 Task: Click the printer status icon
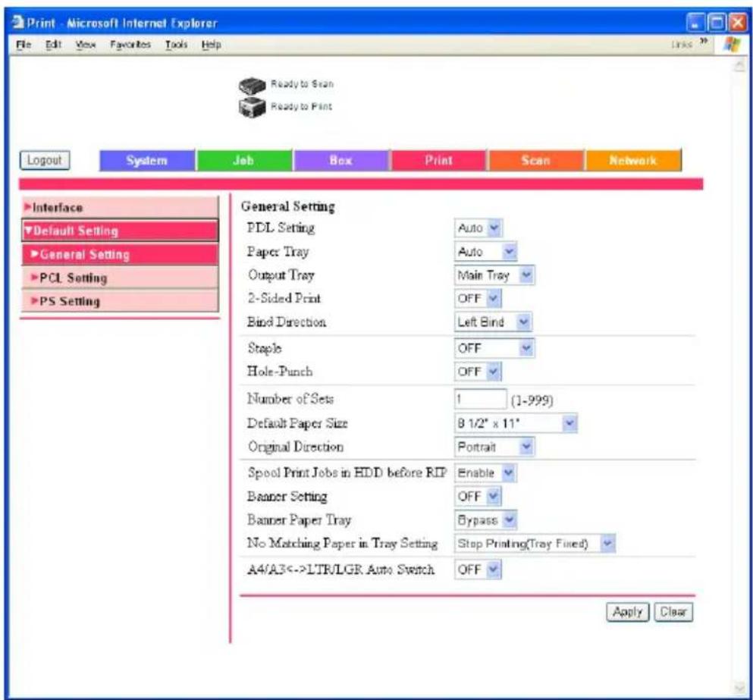coord(252,107)
